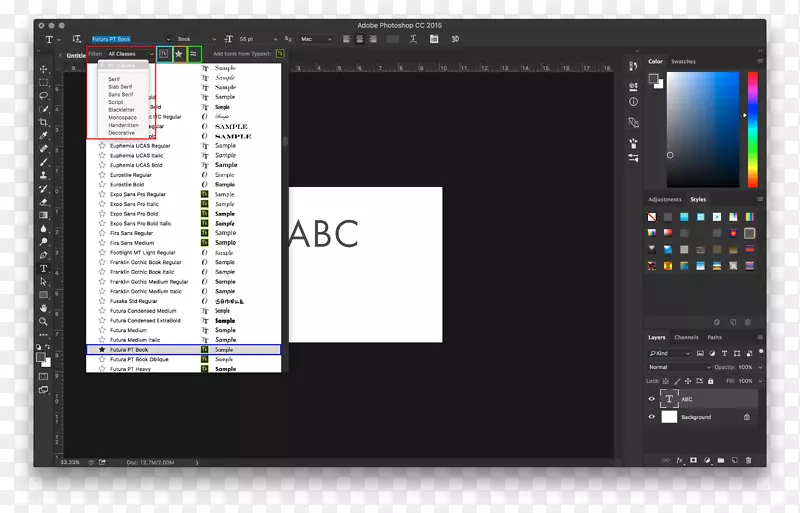The width and height of the screenshot is (800, 513).
Task: Select the Brush tool
Action: pyautogui.click(x=43, y=162)
